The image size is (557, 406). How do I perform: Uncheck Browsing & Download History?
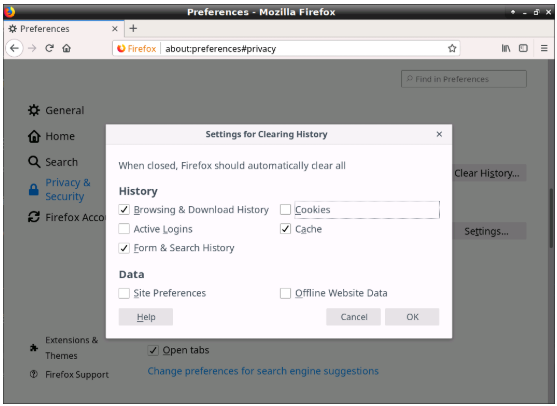coord(124,210)
